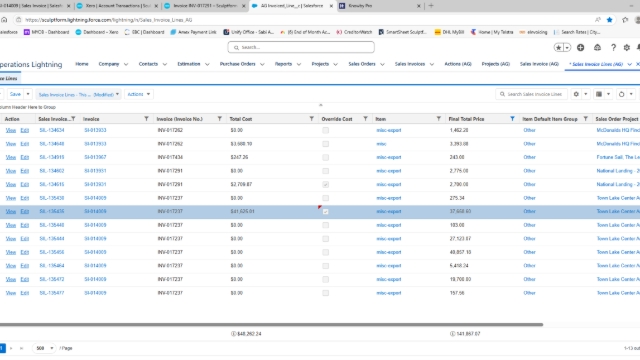Open the global create plus icon

point(580,47)
